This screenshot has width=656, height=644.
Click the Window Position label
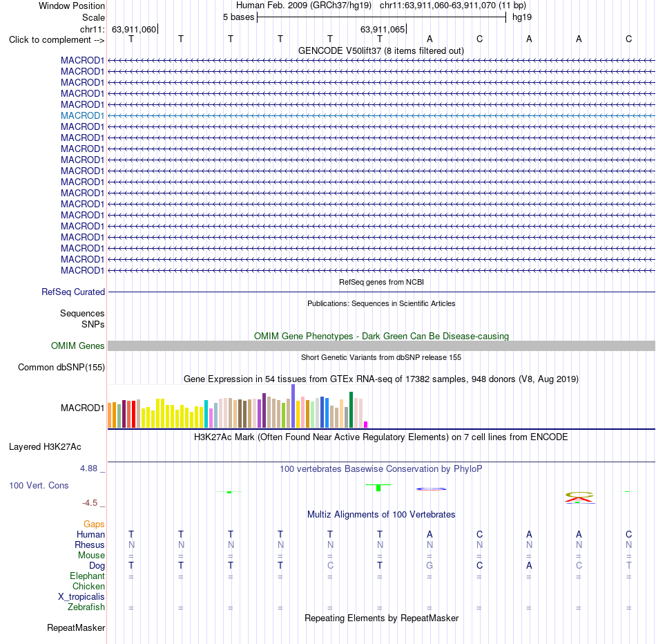[x=72, y=6]
